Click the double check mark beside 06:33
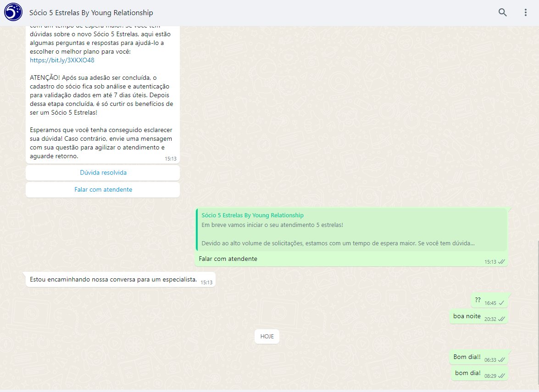 tap(501, 360)
